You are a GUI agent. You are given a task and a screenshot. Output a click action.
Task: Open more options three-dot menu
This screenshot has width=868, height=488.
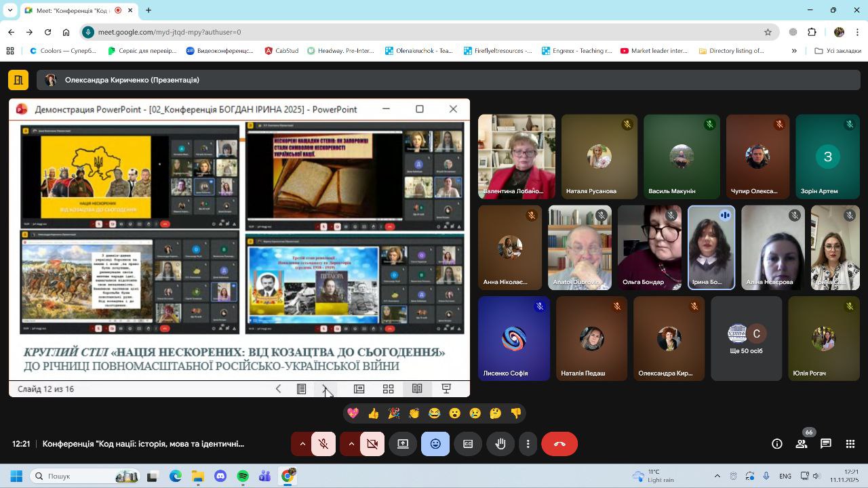tap(528, 444)
